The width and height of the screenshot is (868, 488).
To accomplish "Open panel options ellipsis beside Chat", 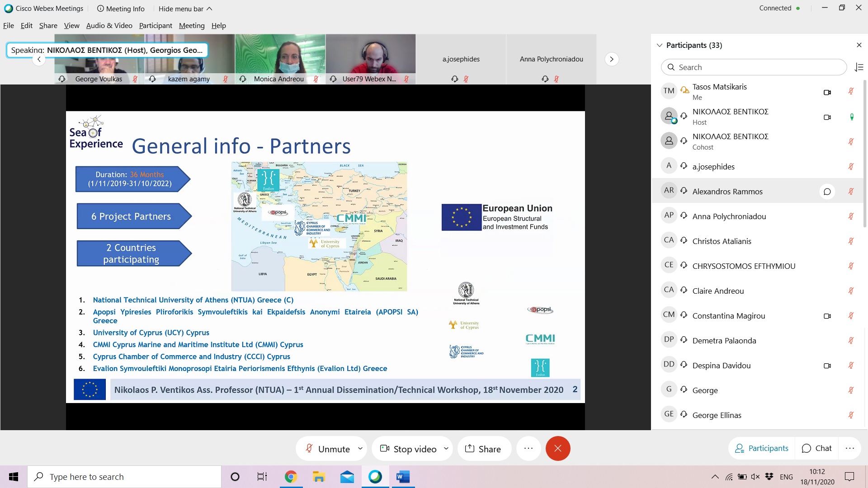I will (x=850, y=448).
